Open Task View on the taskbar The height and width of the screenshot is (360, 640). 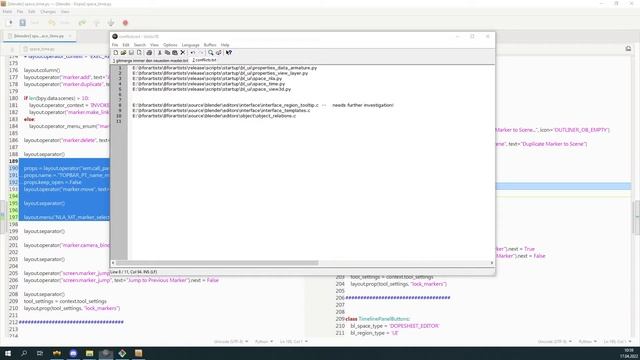point(40,353)
